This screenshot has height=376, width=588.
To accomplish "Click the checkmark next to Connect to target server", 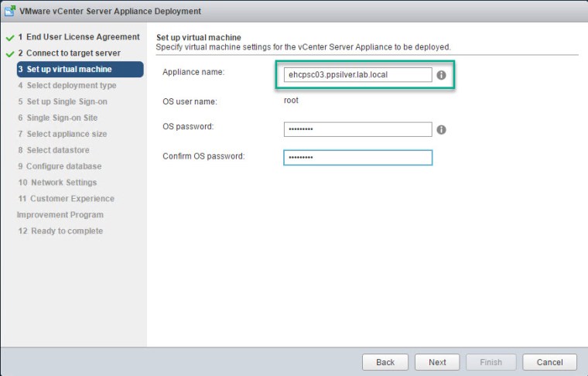I will [x=10, y=54].
